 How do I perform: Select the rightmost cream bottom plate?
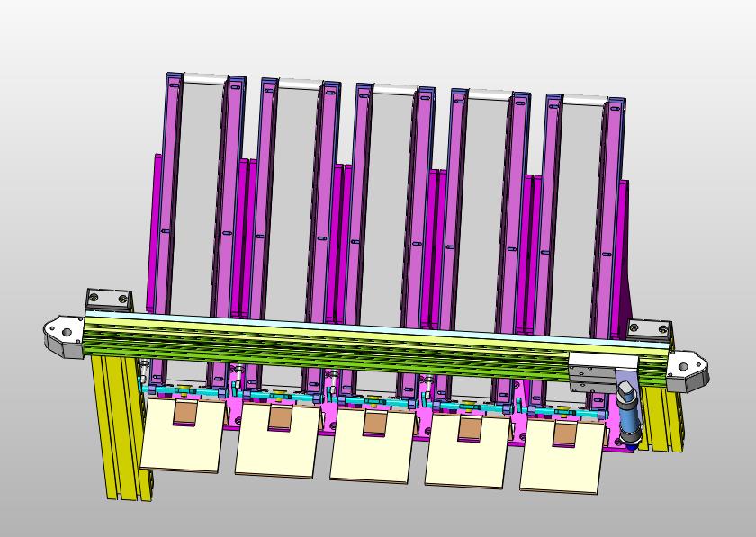click(x=562, y=456)
